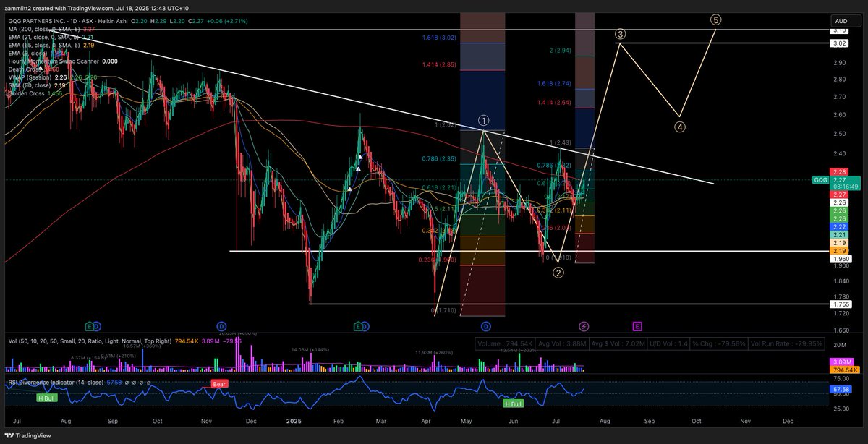This screenshot has height=444, width=868.
Task: Click the 1.618 (2.74) Fibonacci level label
Action: coord(554,84)
